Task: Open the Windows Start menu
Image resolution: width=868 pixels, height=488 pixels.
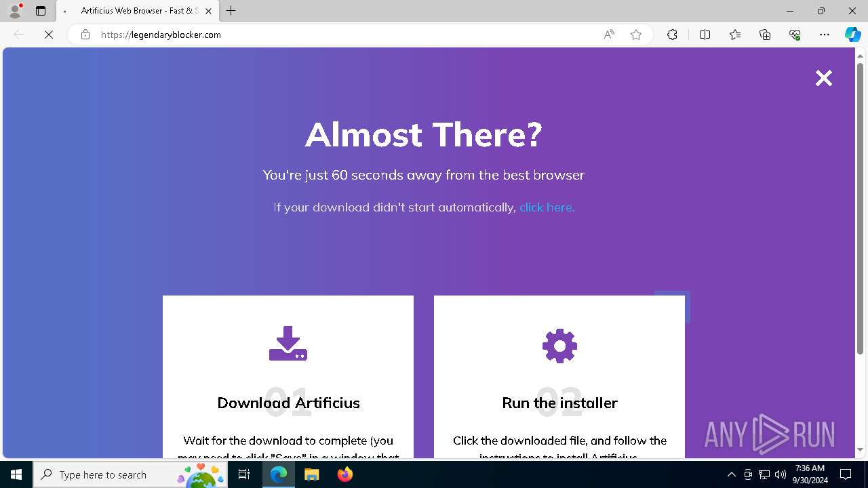Action: tap(16, 474)
